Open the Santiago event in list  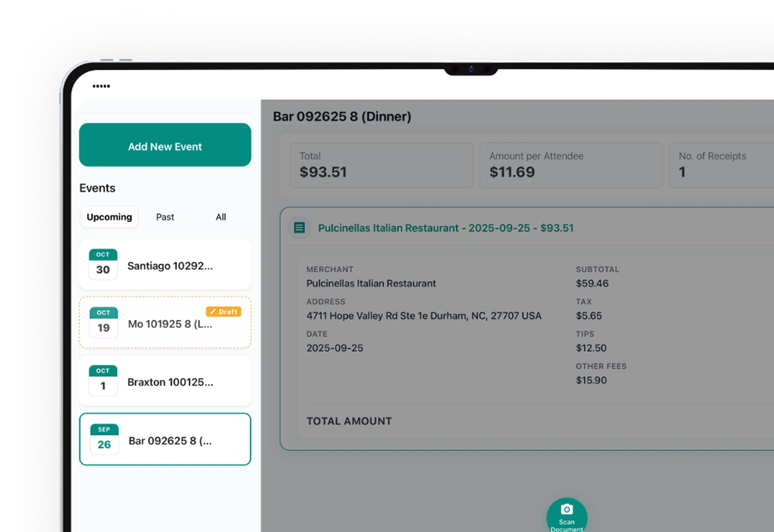click(x=170, y=266)
